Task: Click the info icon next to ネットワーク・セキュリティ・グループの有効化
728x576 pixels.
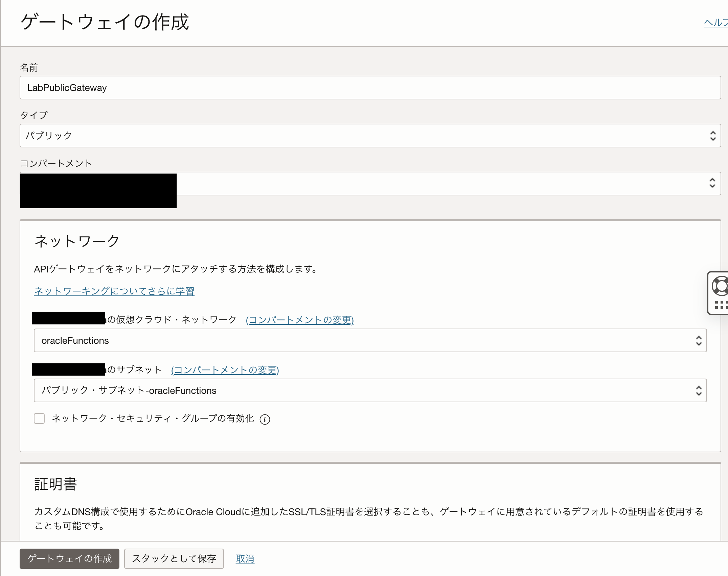Action: pos(265,419)
